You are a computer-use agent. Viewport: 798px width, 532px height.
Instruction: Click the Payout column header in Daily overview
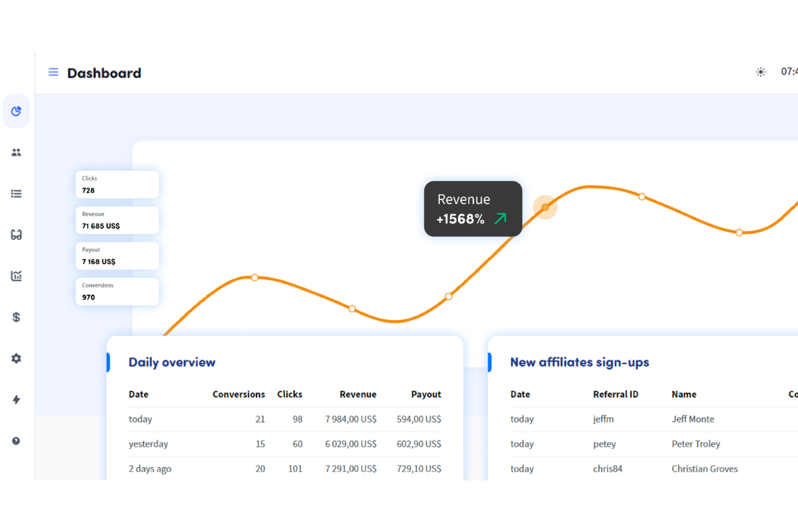click(x=426, y=394)
